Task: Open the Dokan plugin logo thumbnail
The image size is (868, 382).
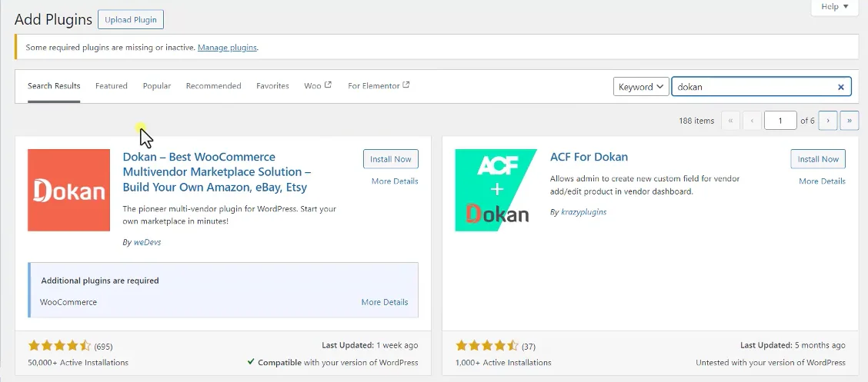Action: (68, 190)
